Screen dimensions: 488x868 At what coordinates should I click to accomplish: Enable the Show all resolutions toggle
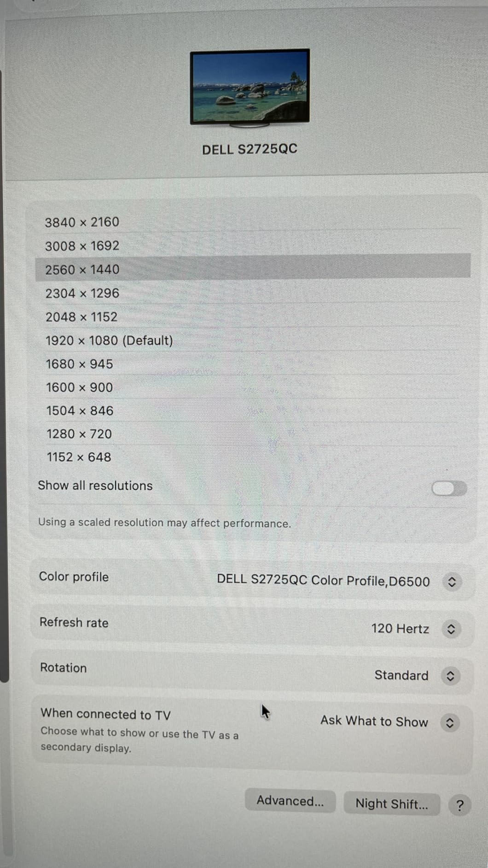click(x=448, y=488)
